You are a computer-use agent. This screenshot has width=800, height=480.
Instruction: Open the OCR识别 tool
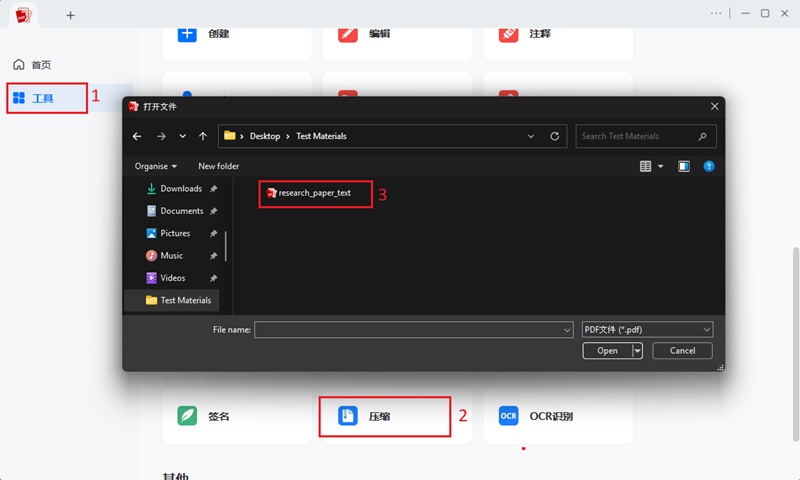click(x=558, y=416)
